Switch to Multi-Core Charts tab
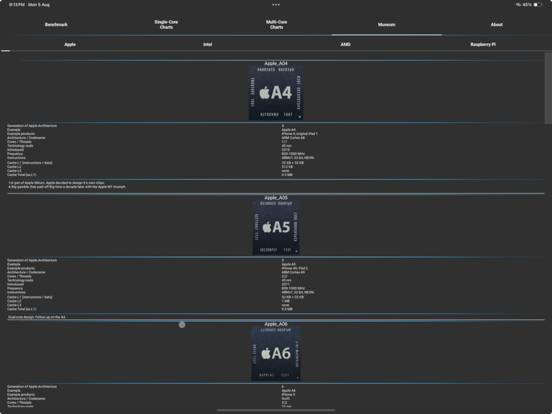 click(x=276, y=25)
